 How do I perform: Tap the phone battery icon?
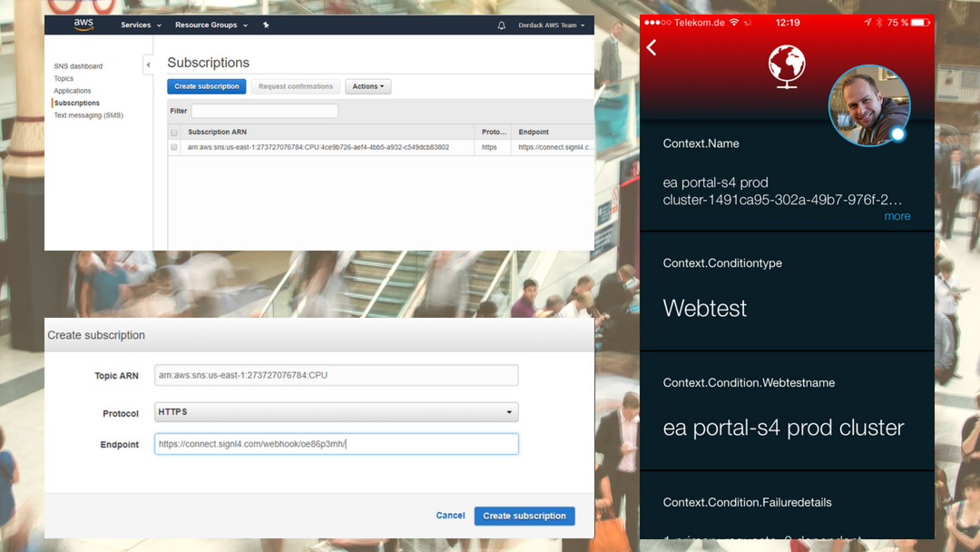pos(920,23)
